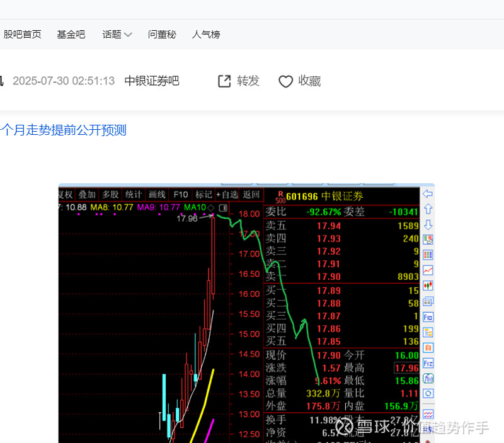The width and height of the screenshot is (504, 443).
Task: Click the down arrow icon in chart sidebar
Action: (x=428, y=225)
